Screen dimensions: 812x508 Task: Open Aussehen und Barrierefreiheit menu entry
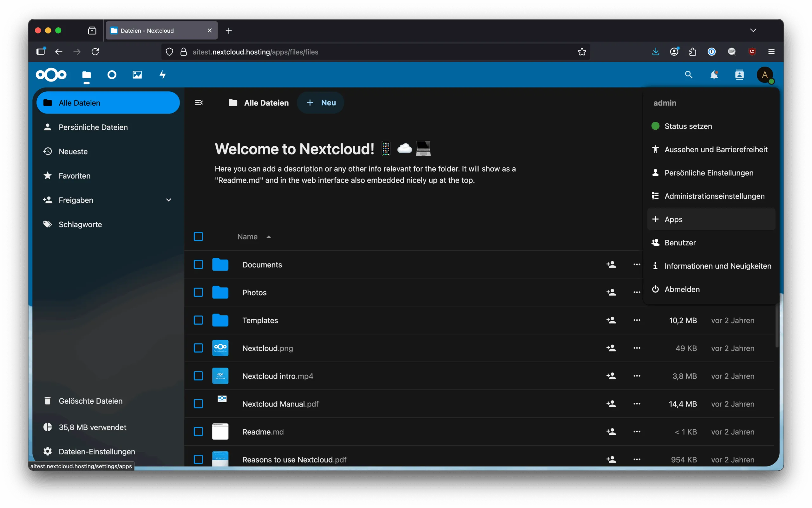point(711,149)
